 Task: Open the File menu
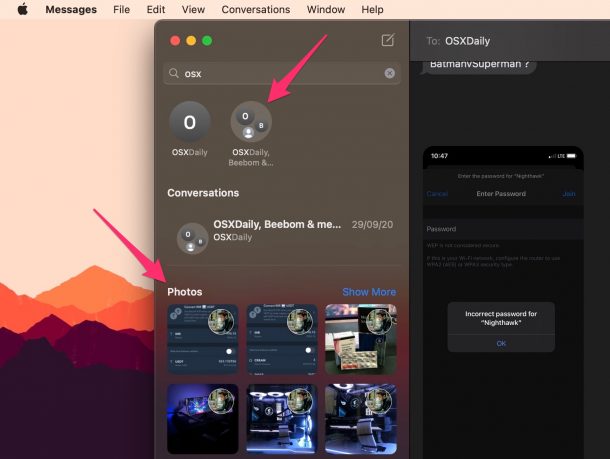121,10
